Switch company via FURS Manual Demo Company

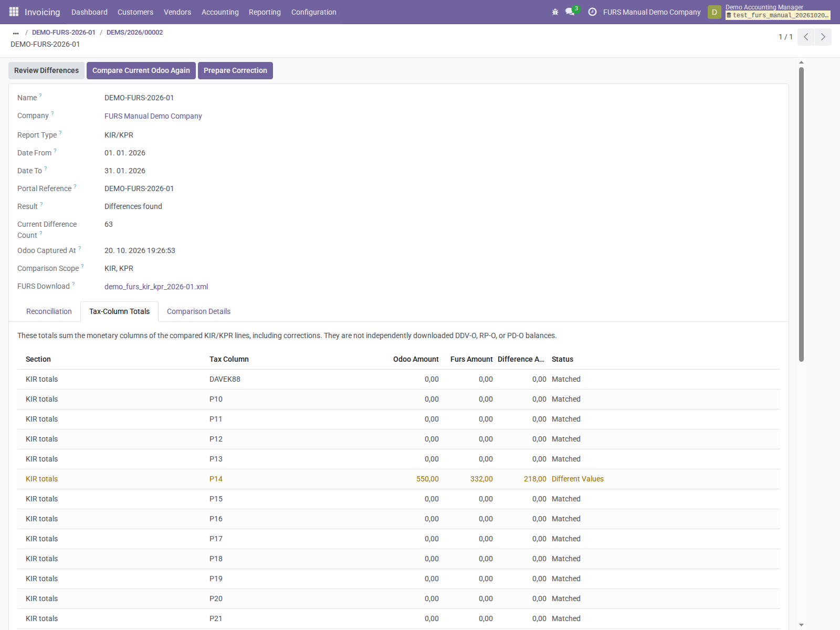652,12
